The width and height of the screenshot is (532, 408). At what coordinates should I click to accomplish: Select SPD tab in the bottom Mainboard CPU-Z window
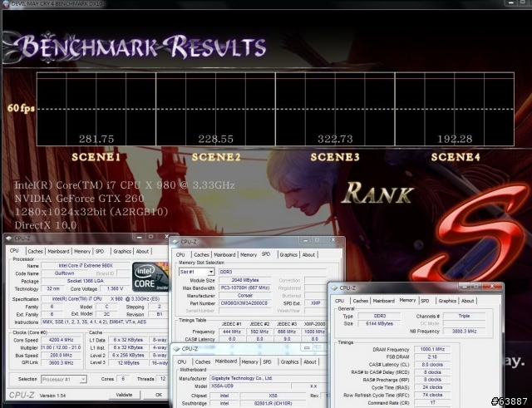(268, 361)
